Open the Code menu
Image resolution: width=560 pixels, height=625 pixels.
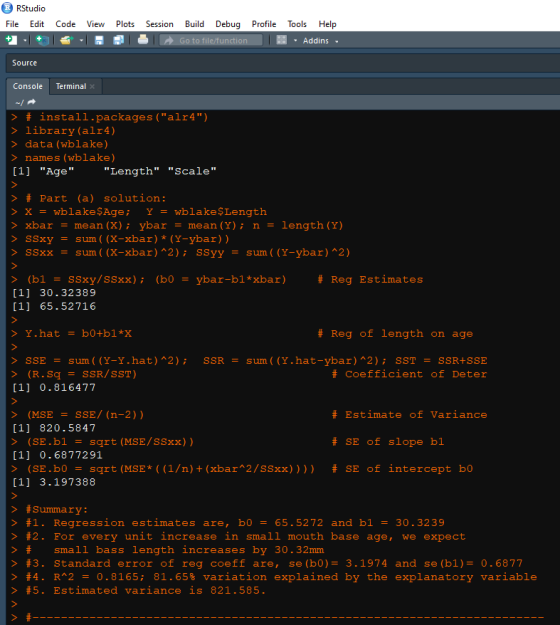click(x=65, y=24)
